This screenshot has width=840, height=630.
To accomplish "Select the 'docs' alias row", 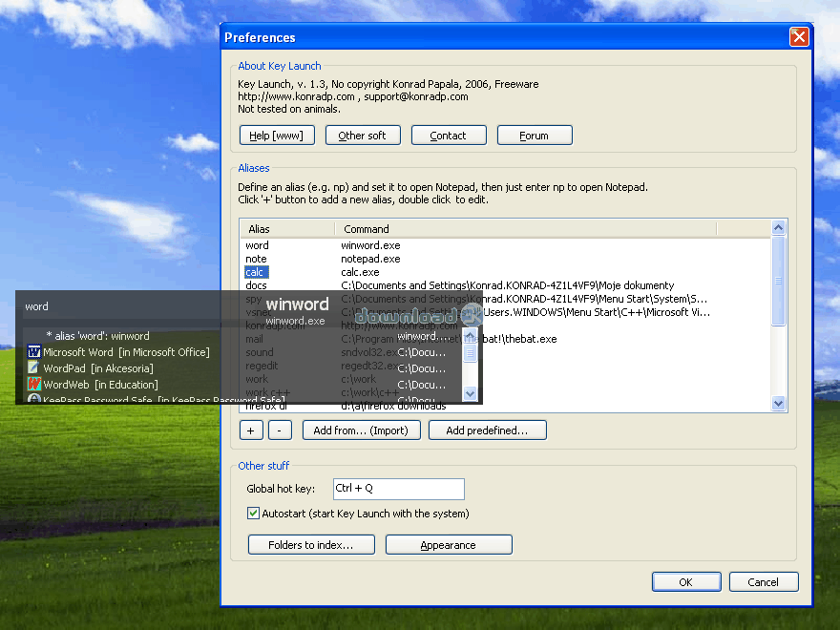I will click(257, 285).
